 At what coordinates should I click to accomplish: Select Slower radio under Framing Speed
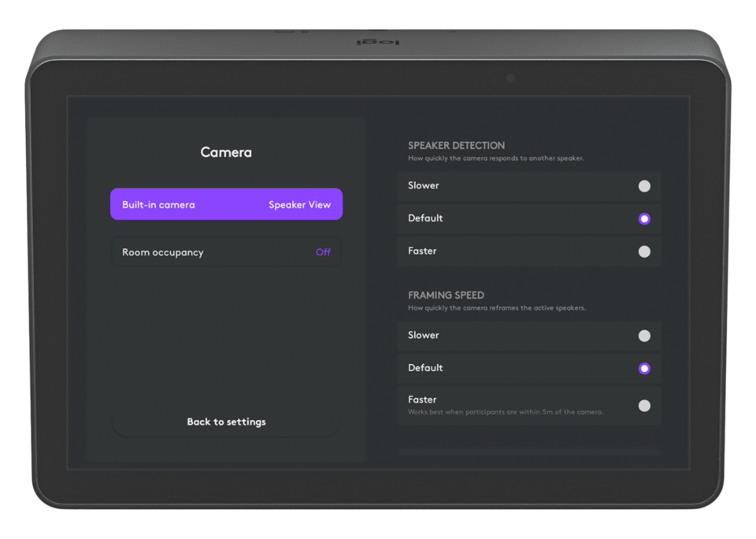point(644,336)
